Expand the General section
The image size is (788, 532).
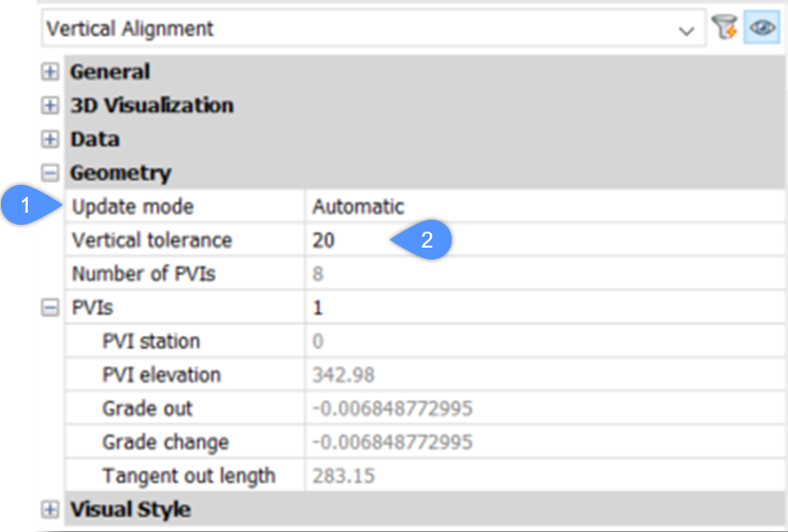pos(50,73)
